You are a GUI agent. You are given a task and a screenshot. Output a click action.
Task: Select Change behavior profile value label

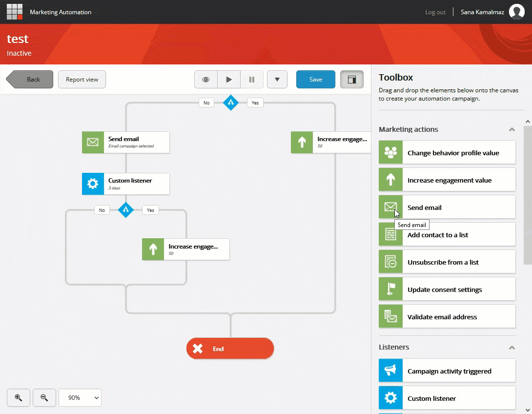click(x=453, y=153)
